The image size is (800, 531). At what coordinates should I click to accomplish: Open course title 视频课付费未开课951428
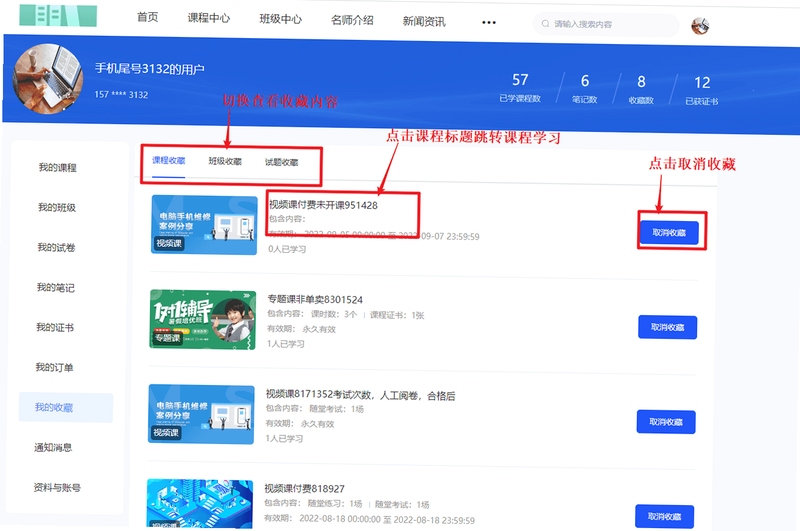[323, 205]
